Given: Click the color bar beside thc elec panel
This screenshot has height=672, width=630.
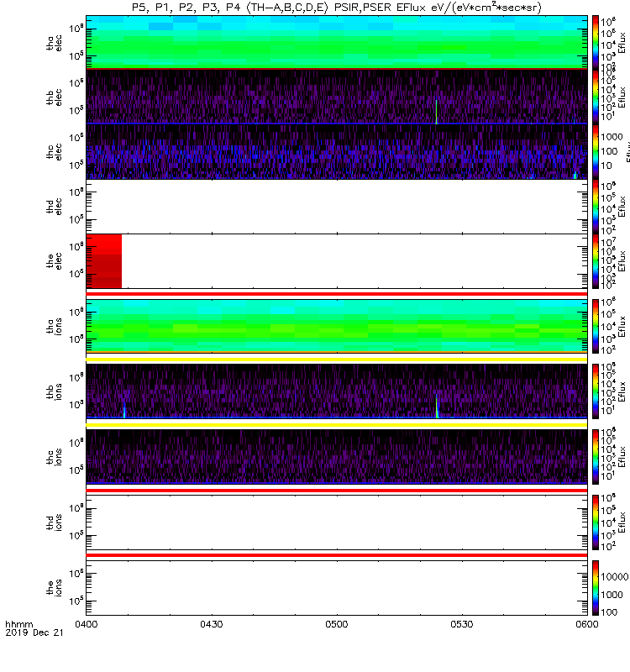Looking at the screenshot, I should (596, 151).
